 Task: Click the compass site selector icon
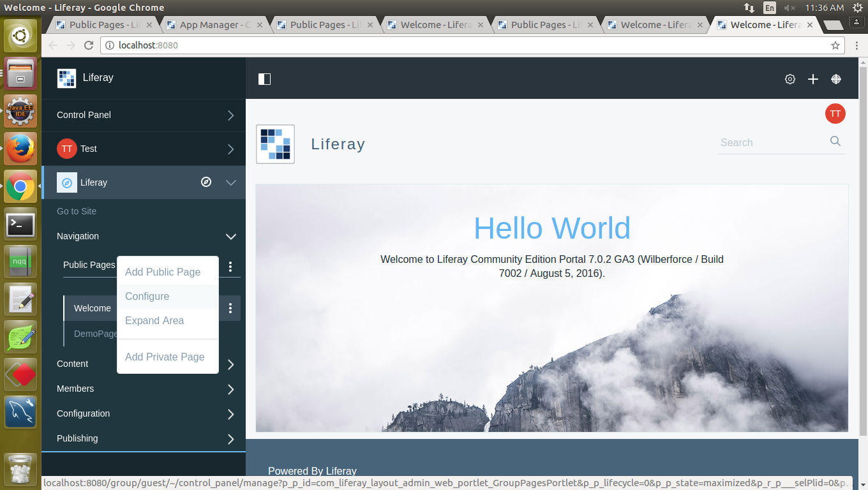(x=206, y=182)
